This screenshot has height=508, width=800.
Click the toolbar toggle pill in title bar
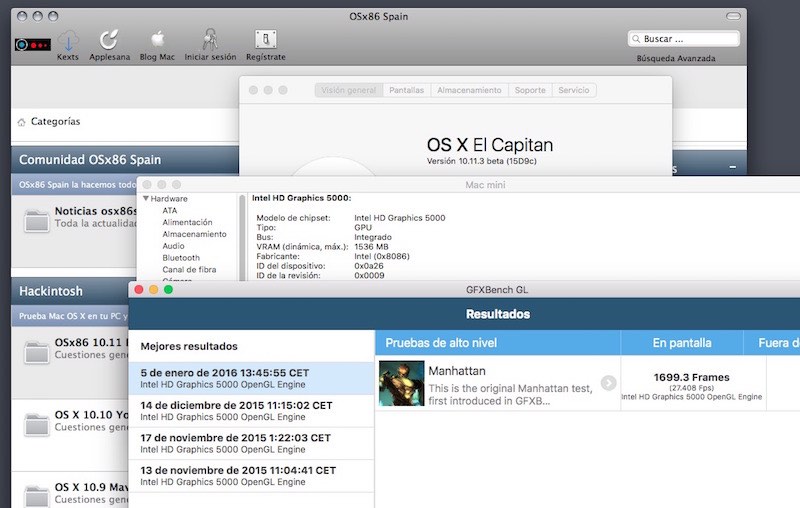point(733,16)
